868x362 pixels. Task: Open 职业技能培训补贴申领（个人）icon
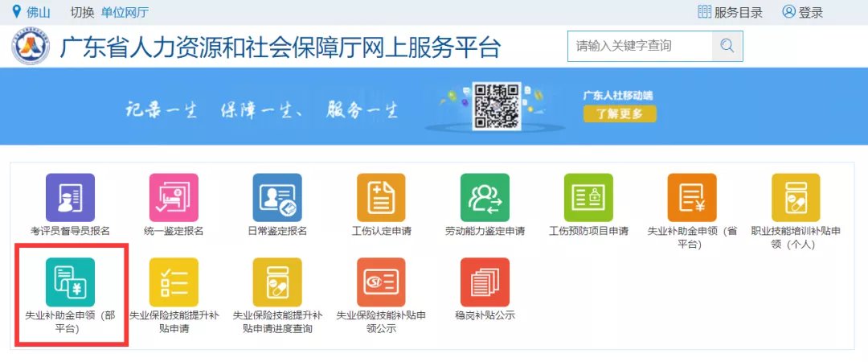point(796,197)
